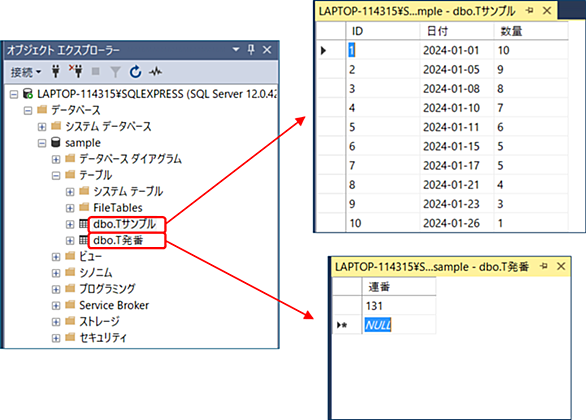Click the pin icon on dbo.Tサンプル tab
Viewport: 586px width, 420px height.
click(530, 11)
